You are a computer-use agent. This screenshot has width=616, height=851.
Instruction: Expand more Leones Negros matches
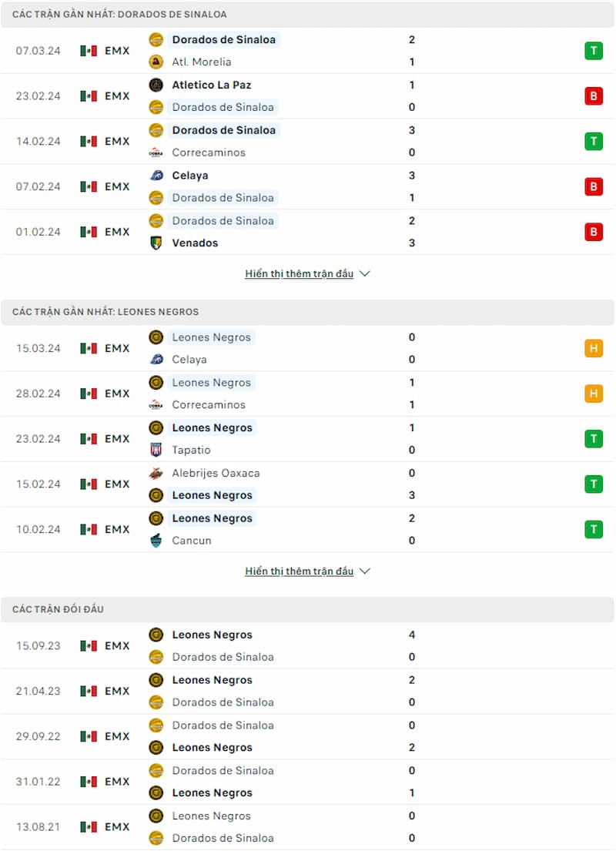click(x=299, y=571)
